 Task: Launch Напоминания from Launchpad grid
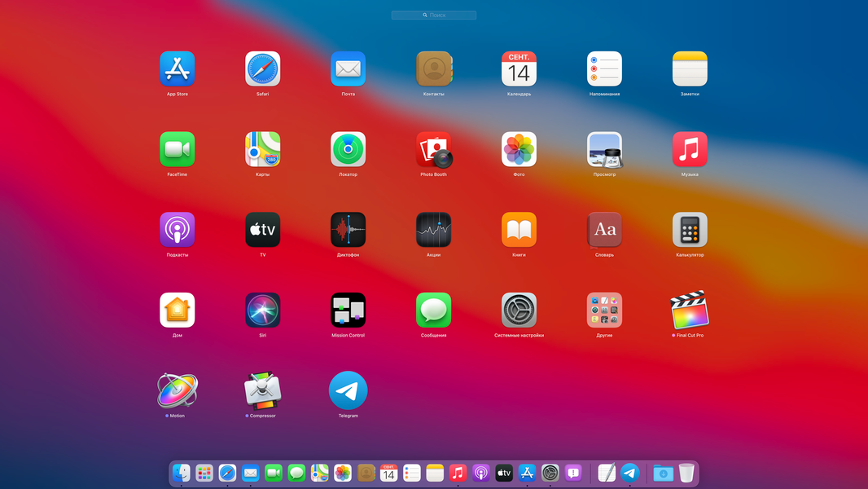(604, 68)
